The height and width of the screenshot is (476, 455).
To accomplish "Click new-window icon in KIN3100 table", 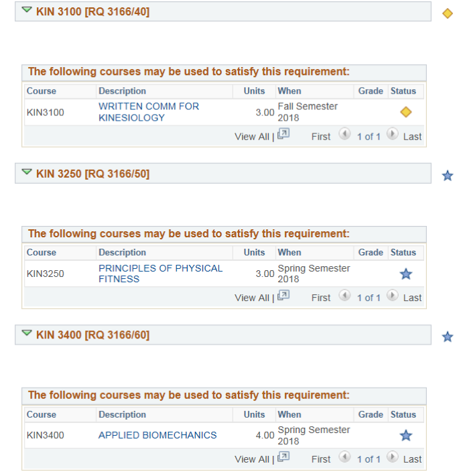I will [283, 135].
